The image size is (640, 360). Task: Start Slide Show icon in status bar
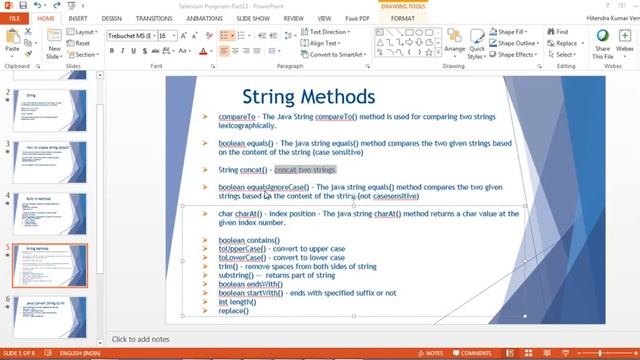(x=566, y=353)
